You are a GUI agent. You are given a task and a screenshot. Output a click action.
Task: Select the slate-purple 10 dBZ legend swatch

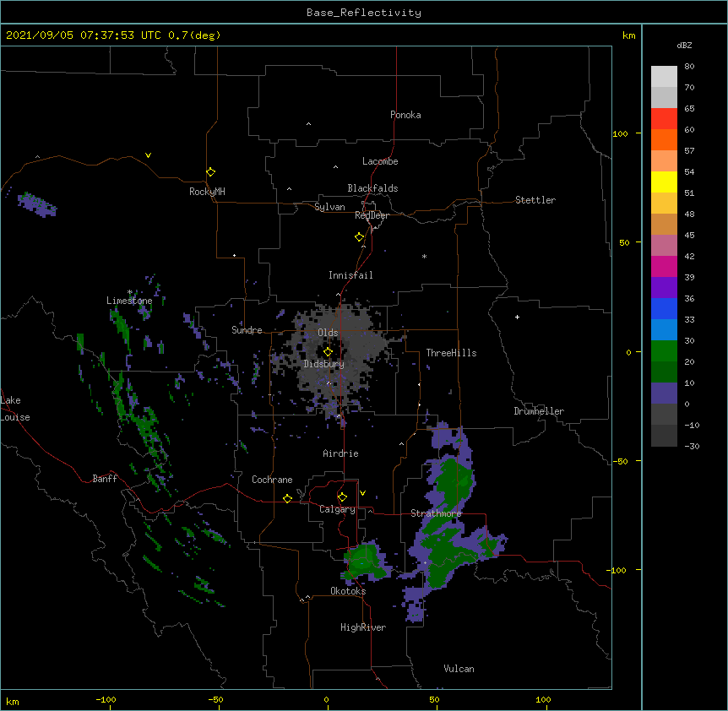(664, 393)
